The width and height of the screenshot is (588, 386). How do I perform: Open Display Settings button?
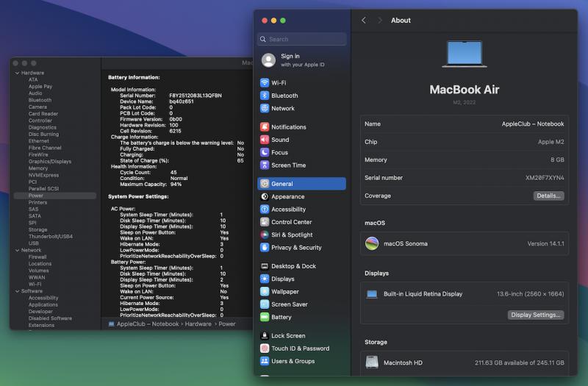[536, 315]
